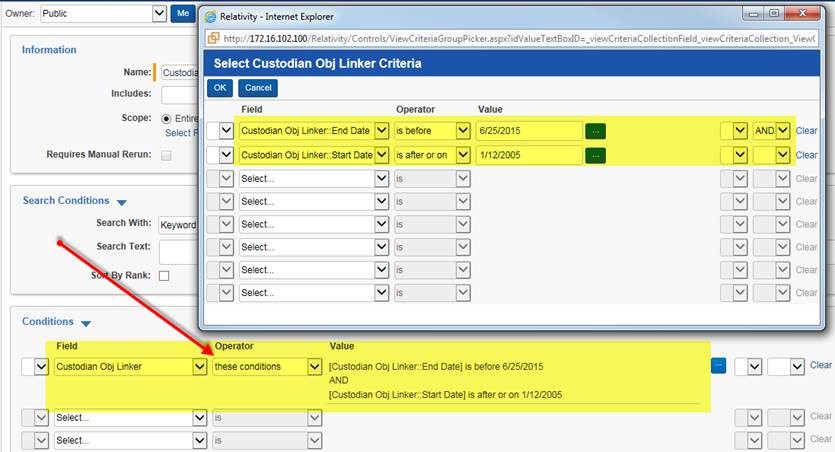Open the 'is before' operator dropdown
Image resolution: width=835 pixels, height=452 pixels.
point(432,130)
